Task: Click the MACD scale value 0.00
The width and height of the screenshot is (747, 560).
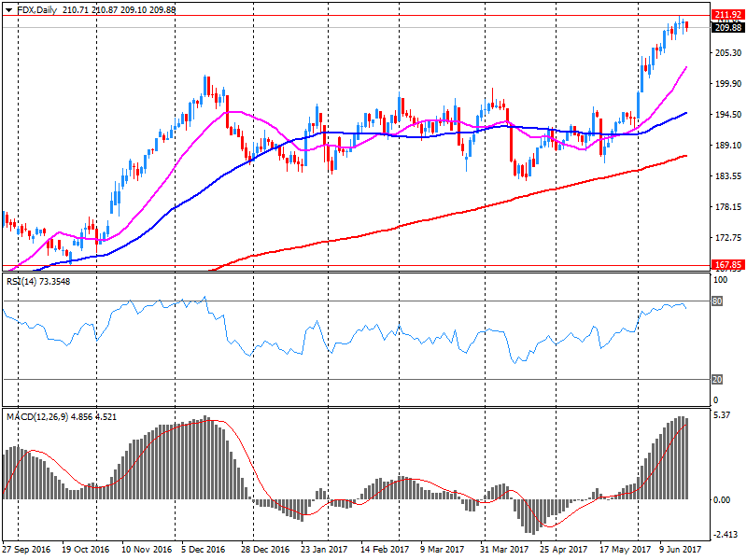Action: 722,499
